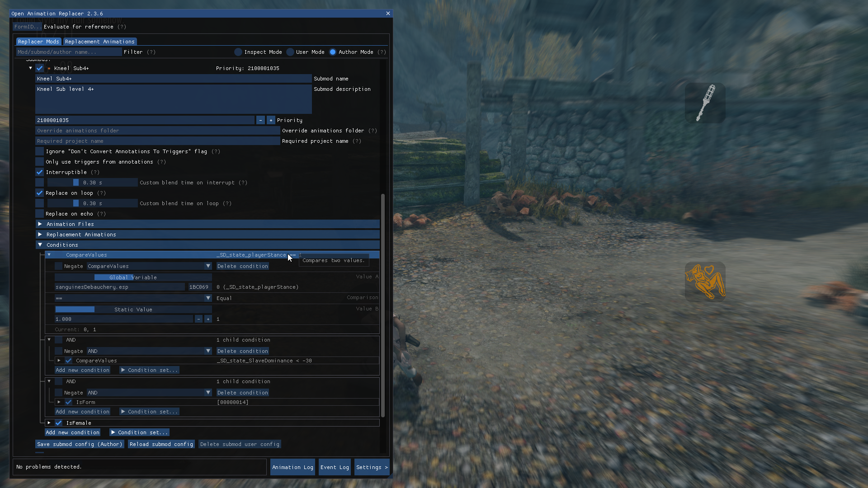Add new condition inside the IsForm AND group
The height and width of the screenshot is (488, 868).
(x=82, y=412)
